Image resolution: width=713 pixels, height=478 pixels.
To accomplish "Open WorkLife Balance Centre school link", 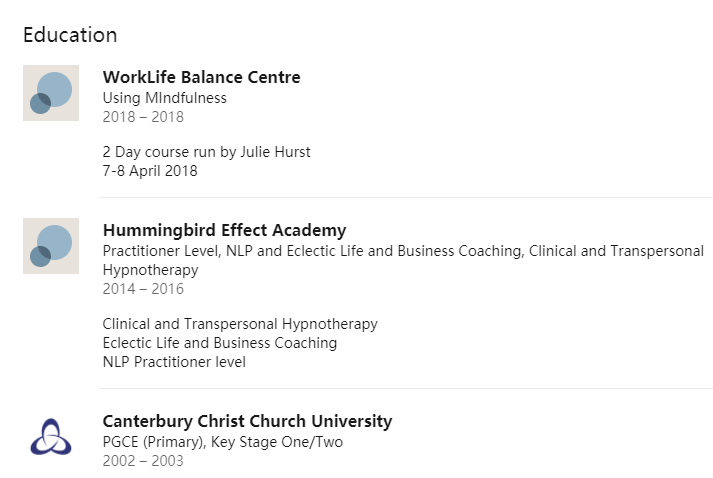I will click(201, 77).
